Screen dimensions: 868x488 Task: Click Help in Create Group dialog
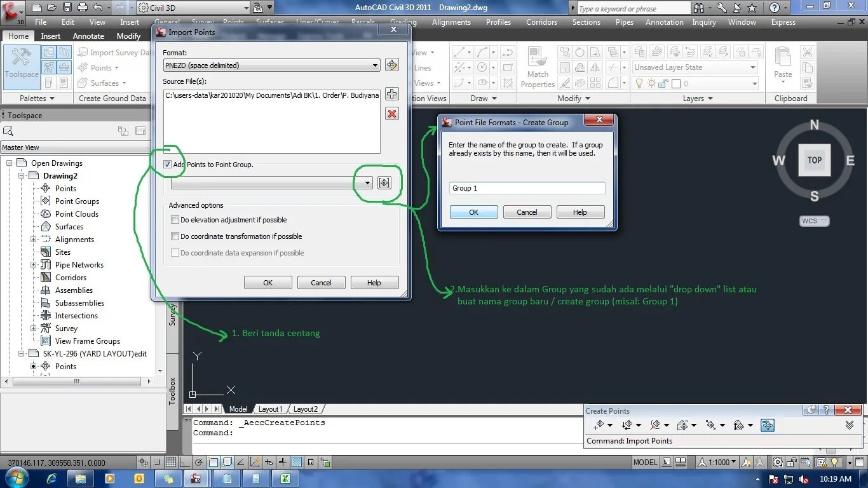tap(580, 212)
